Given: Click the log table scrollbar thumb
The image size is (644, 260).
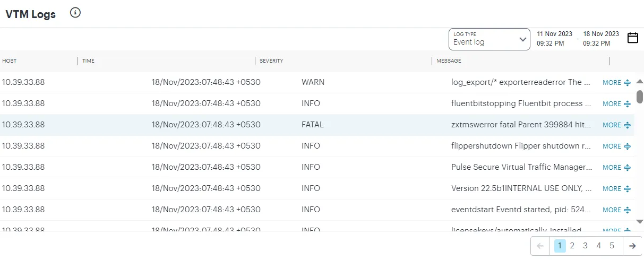Looking at the screenshot, I should tap(640, 97).
